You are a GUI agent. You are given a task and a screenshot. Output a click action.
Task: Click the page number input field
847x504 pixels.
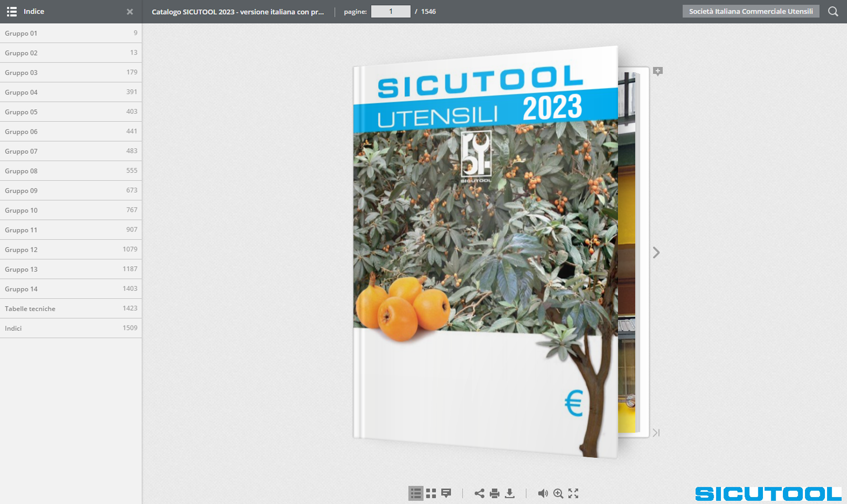[x=391, y=12]
